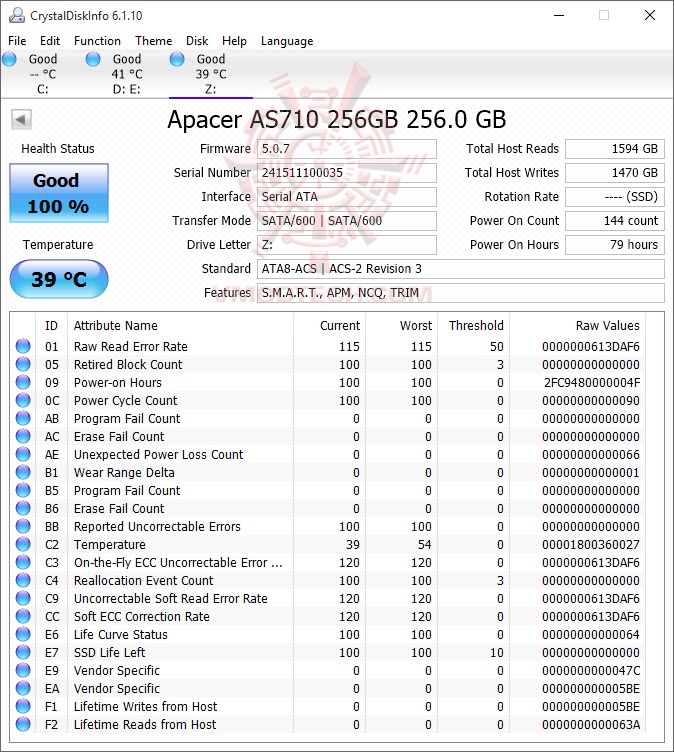Click status orb for AC Erase Fail Count
The height and width of the screenshot is (752, 674).
23,436
